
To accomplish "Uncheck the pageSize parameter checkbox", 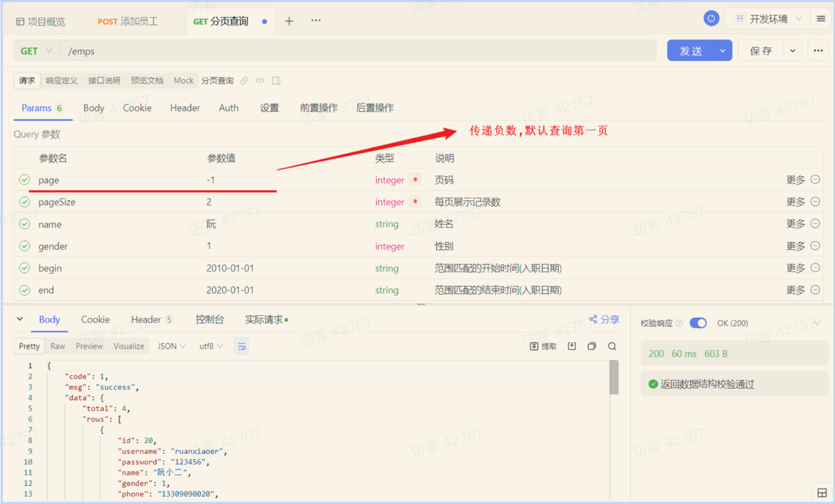I will point(24,202).
